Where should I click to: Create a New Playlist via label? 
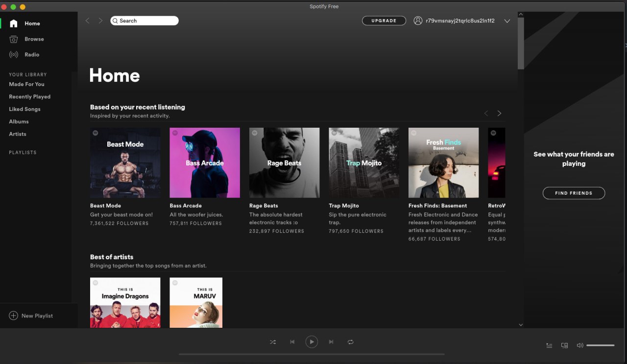pos(37,316)
